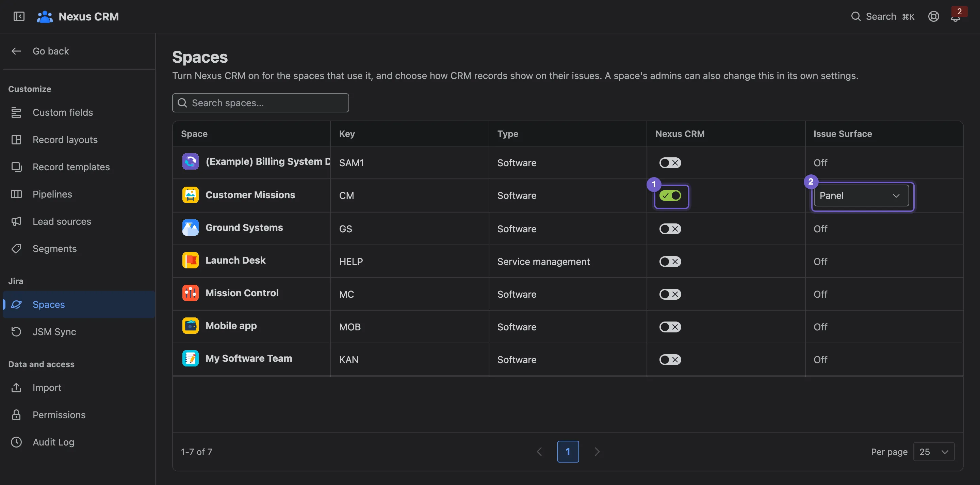Open Permissions in sidebar
The image size is (980, 485).
click(x=79, y=415)
